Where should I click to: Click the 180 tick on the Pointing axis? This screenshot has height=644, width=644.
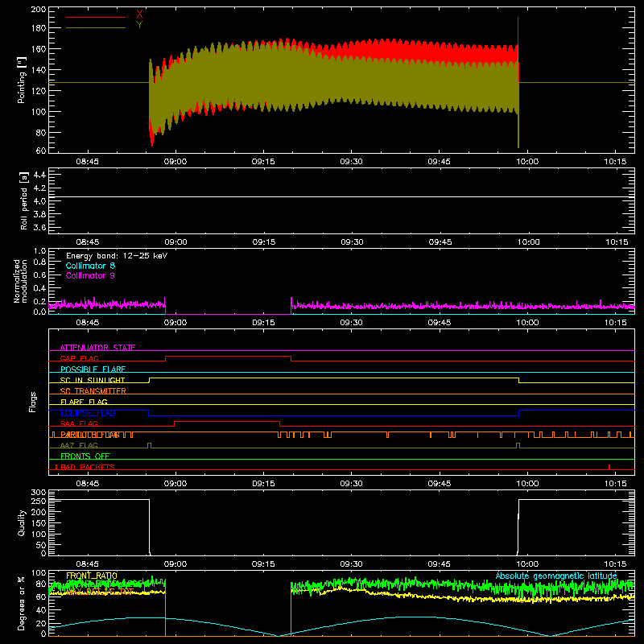pos(39,28)
